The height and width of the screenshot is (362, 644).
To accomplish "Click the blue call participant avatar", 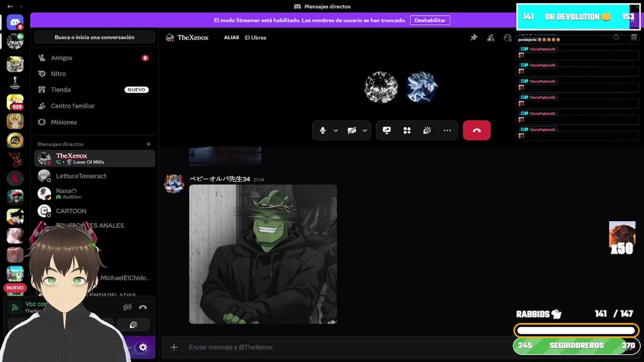I will [422, 87].
